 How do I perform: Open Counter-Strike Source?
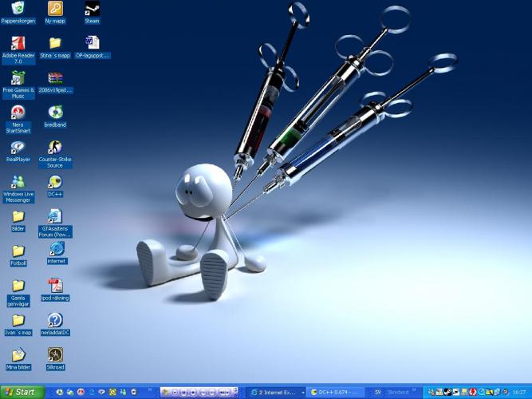[x=55, y=147]
